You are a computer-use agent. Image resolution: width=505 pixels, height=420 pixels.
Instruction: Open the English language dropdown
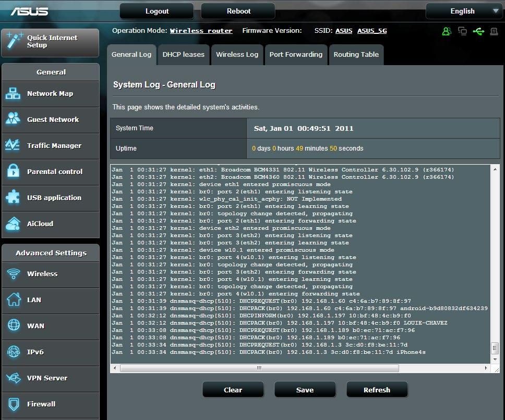pos(464,11)
